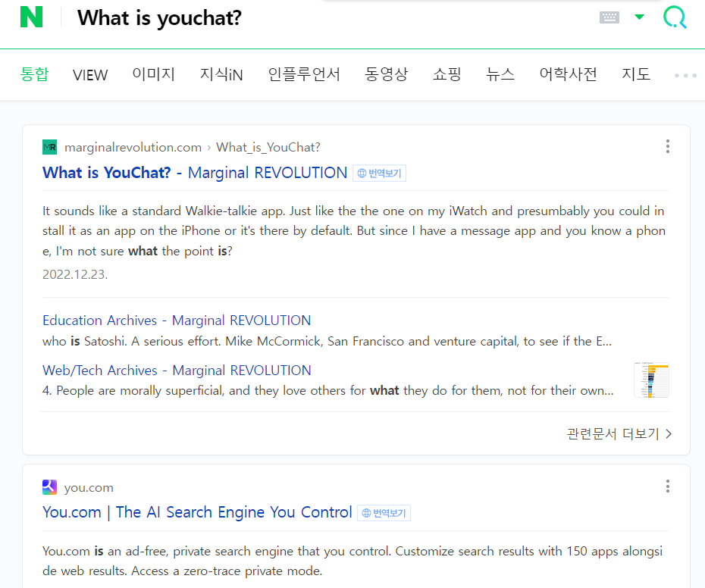Click 번역보기 on the YouChat result
This screenshot has width=705, height=588.
point(379,172)
